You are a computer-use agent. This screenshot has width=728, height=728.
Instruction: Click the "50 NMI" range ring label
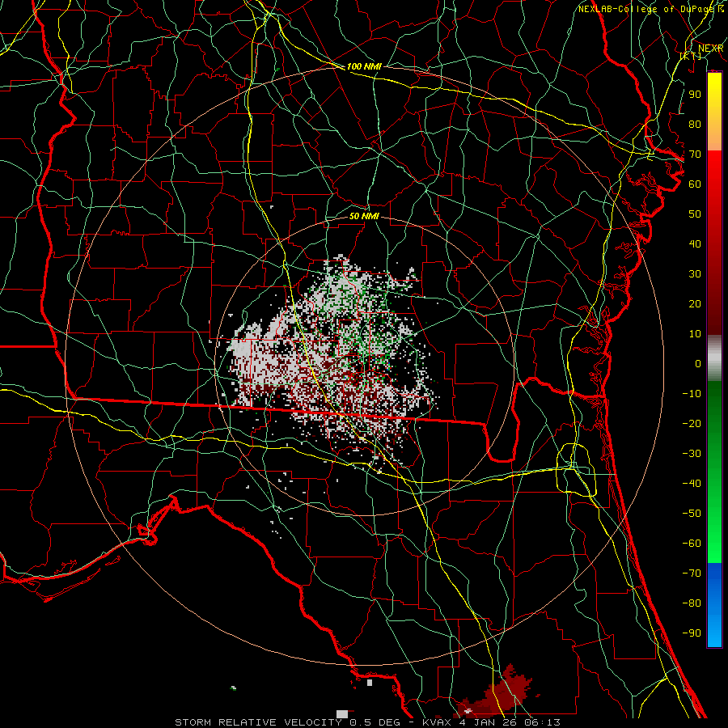point(364,216)
